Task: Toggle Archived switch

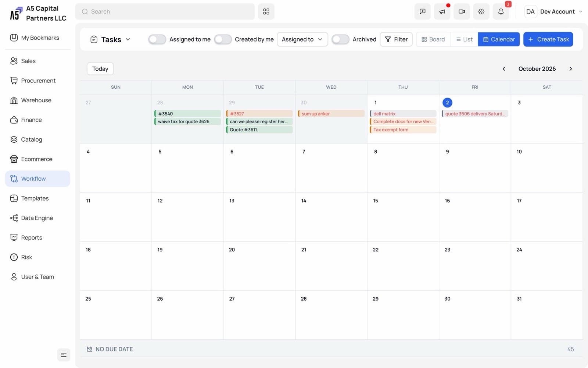Action: click(340, 39)
